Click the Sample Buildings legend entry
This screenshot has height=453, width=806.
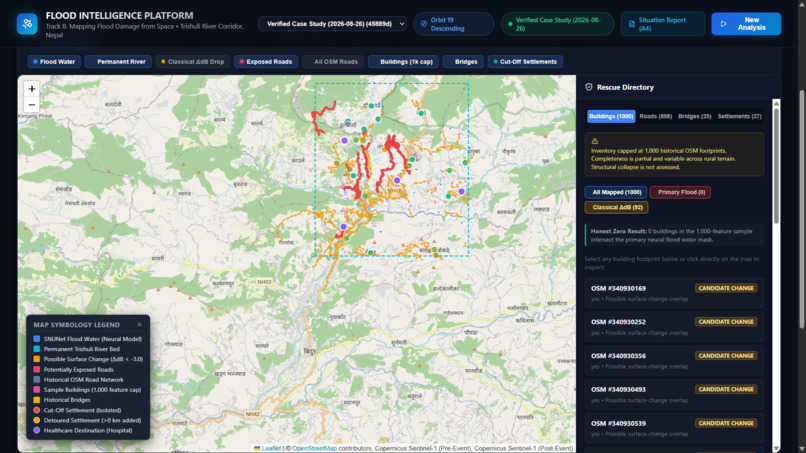tap(87, 390)
